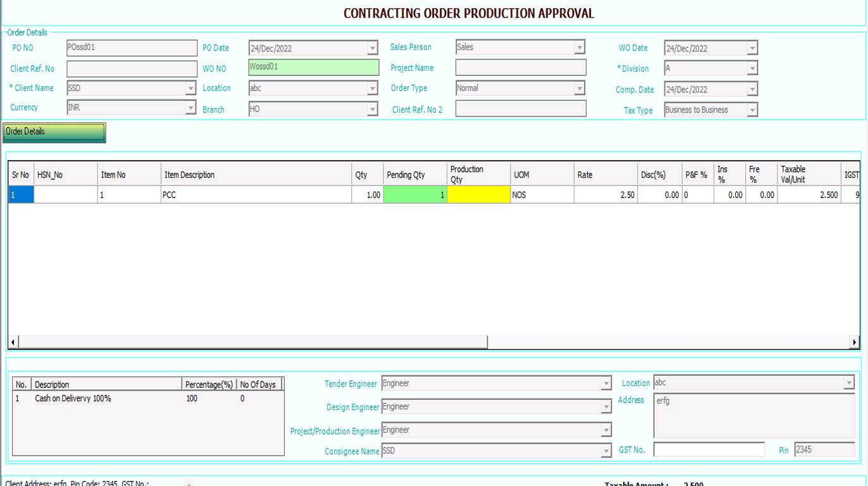Select the WO NO field showing Wossd01

313,68
